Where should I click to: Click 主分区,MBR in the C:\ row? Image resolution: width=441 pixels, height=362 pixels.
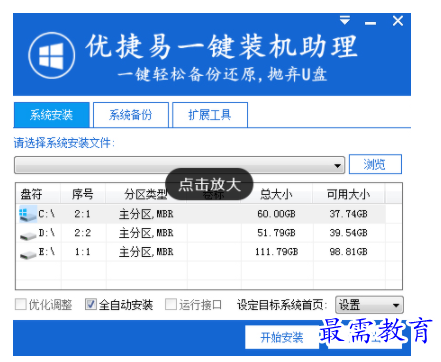[x=146, y=214]
